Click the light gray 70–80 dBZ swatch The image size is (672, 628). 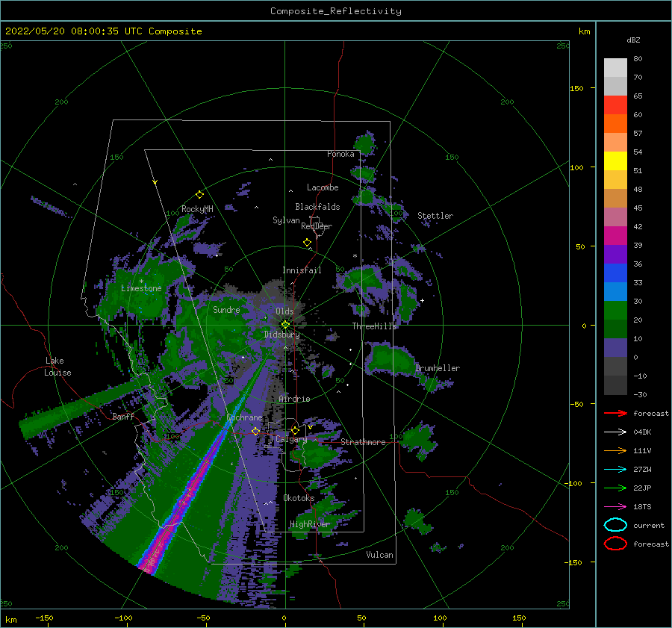point(615,68)
